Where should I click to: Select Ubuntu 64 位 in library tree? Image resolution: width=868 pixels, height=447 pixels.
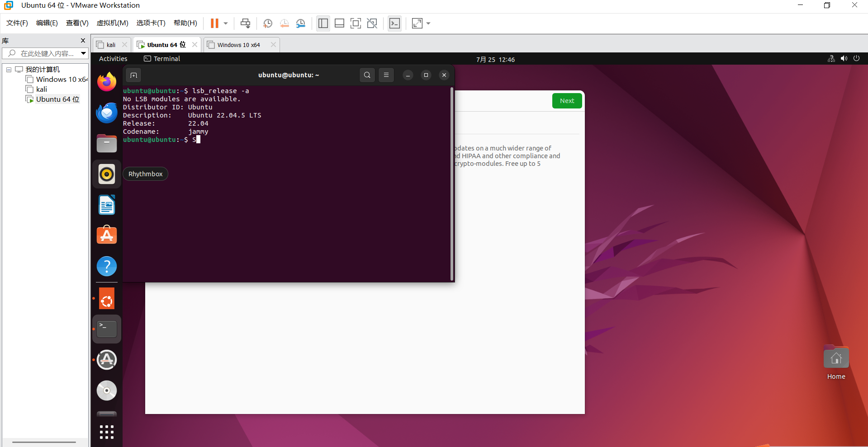pyautogui.click(x=53, y=99)
